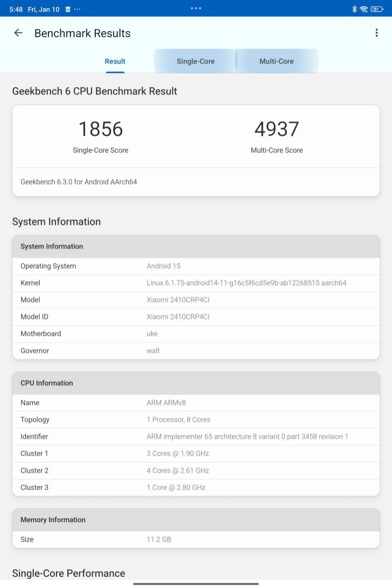
Task: Switch to the Single-Core tab
Action: coord(195,61)
